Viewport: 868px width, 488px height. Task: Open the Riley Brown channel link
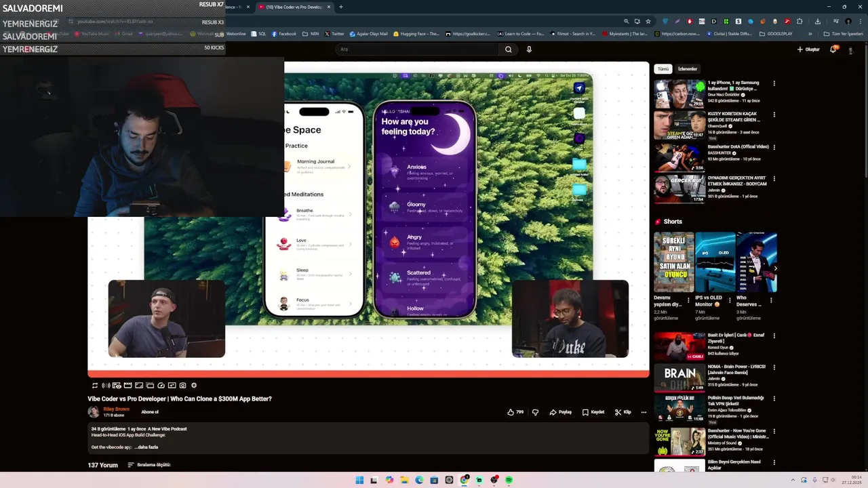pos(116,409)
